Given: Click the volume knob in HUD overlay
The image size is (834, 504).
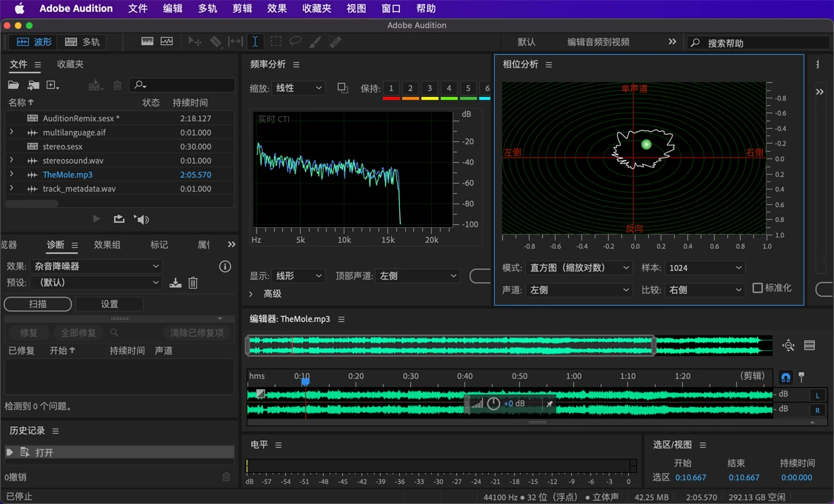Looking at the screenshot, I should (x=493, y=404).
